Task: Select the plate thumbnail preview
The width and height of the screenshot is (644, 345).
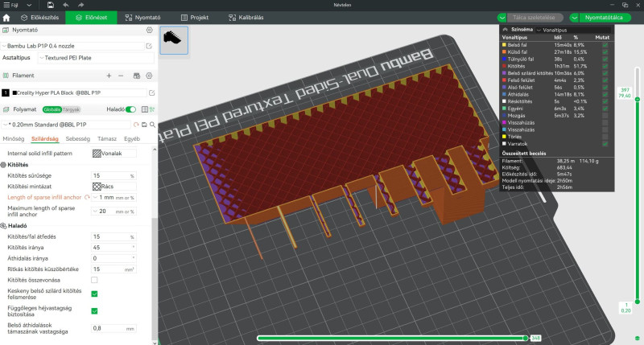Action: tap(174, 40)
